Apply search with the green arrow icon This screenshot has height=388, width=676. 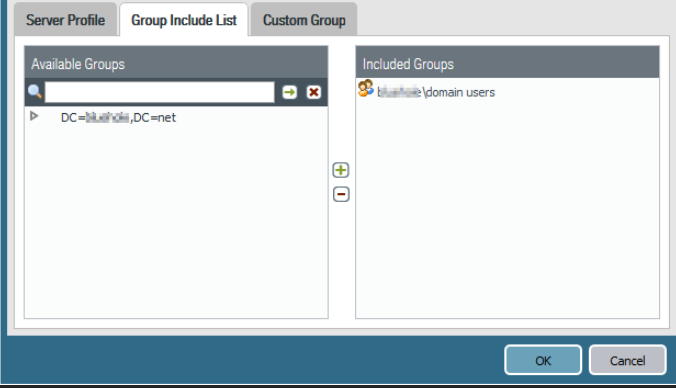coord(290,92)
